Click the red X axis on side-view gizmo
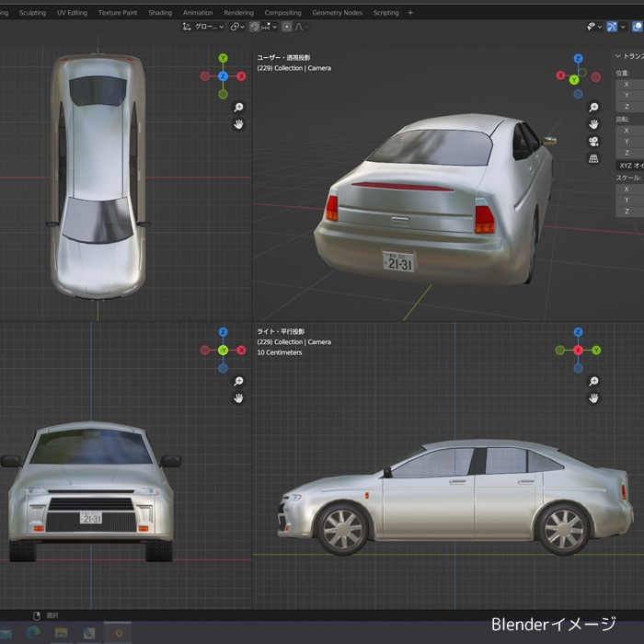The image size is (644, 644). (x=578, y=351)
